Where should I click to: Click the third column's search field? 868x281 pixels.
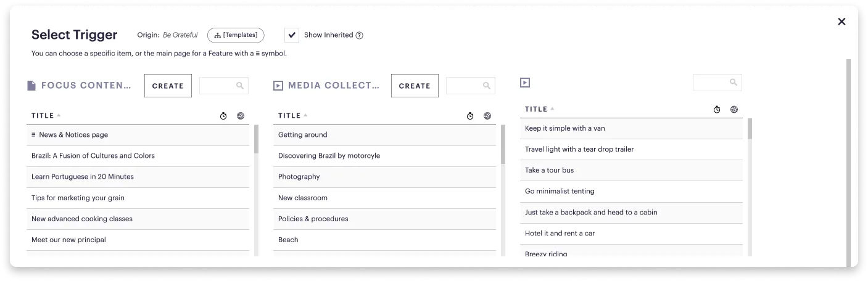[717, 83]
